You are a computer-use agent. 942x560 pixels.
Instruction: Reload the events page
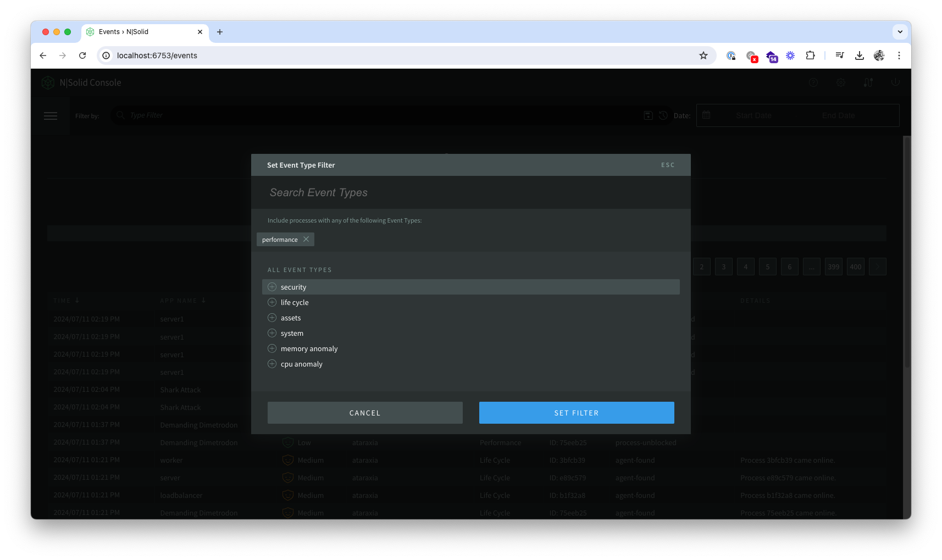click(x=82, y=56)
